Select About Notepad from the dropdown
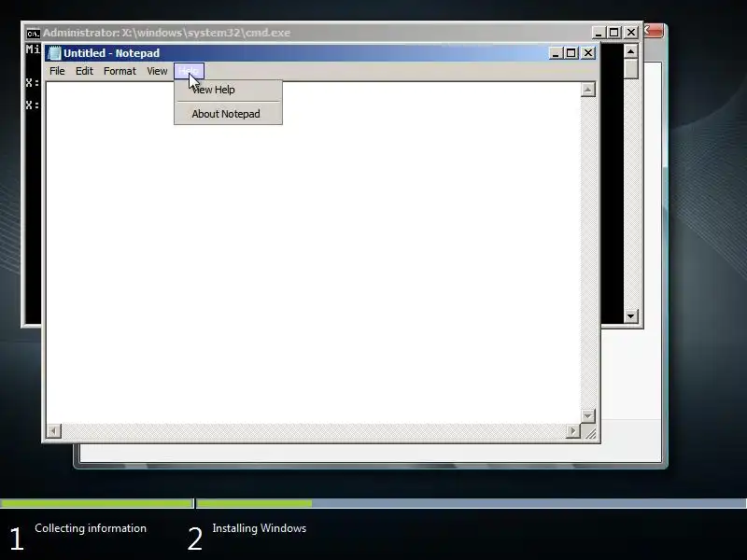The image size is (747, 560). coord(228,114)
